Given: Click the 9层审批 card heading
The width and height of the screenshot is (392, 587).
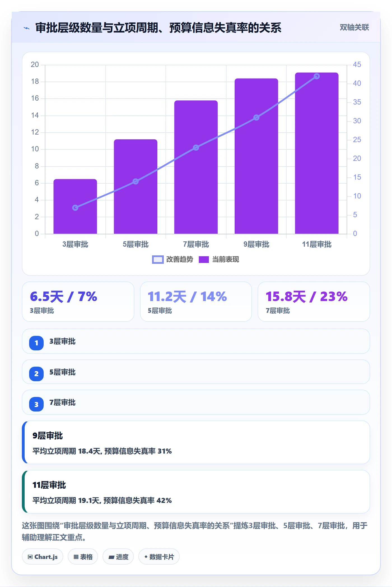Looking at the screenshot, I should click(x=48, y=436).
